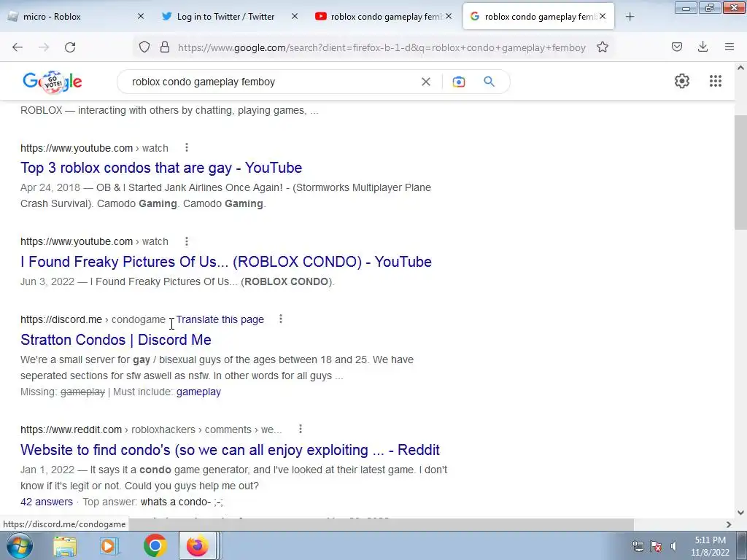
Task: Click the network tray icon
Action: click(x=638, y=546)
